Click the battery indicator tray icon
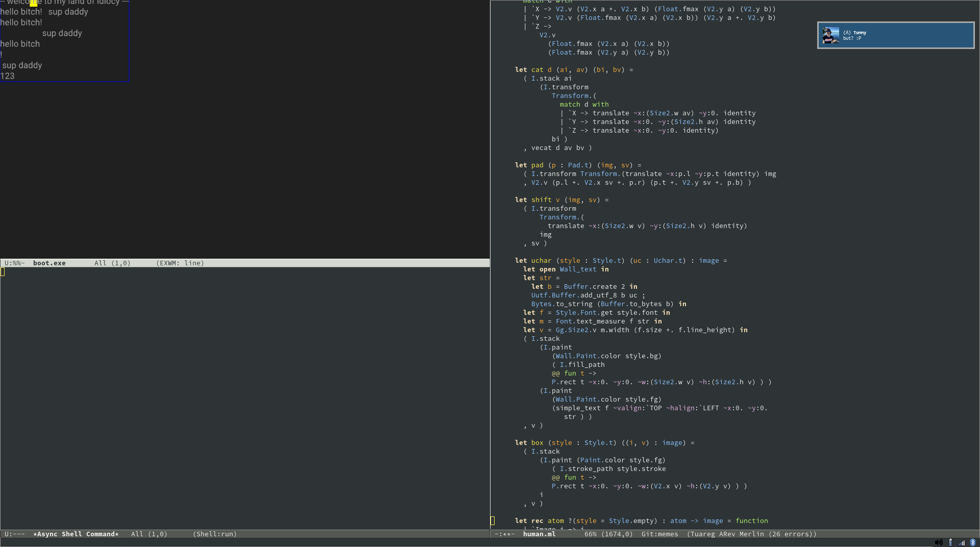 [x=950, y=542]
